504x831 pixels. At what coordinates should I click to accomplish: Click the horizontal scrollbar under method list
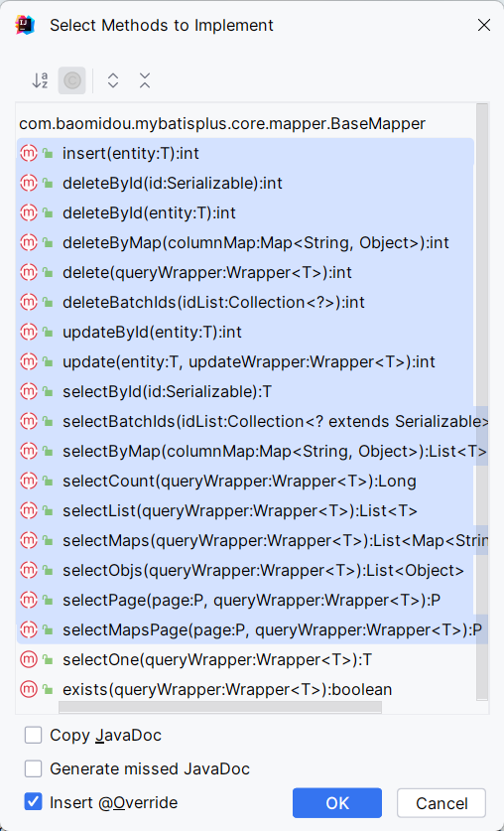(219, 707)
